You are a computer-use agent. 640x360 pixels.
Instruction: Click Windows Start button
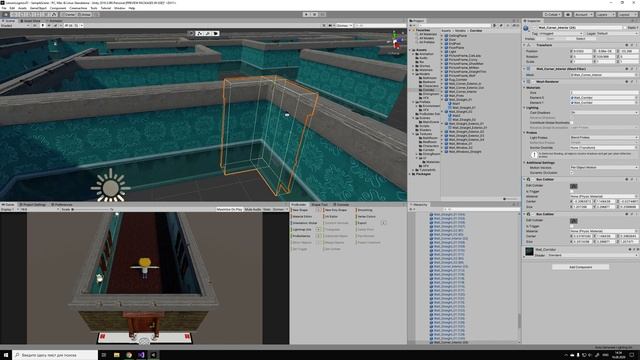pyautogui.click(x=6, y=355)
